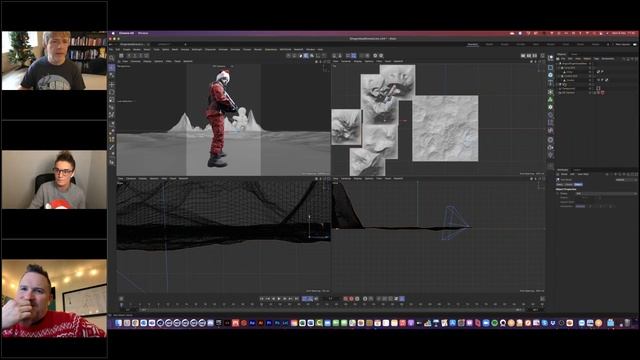Switch to the Model layout tab
The image size is (640, 360).
[x=489, y=44]
